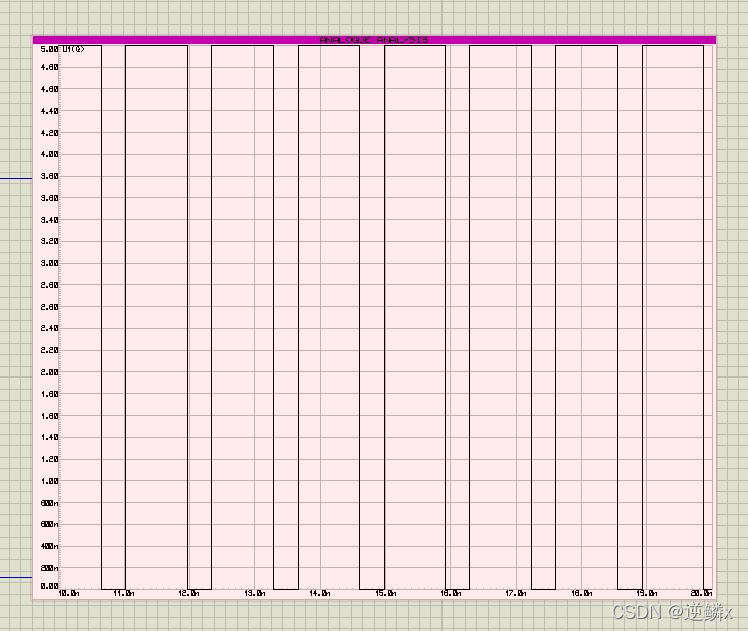Click the 19.0n time axis label
Screen dimensions: 748x631
pos(646,593)
